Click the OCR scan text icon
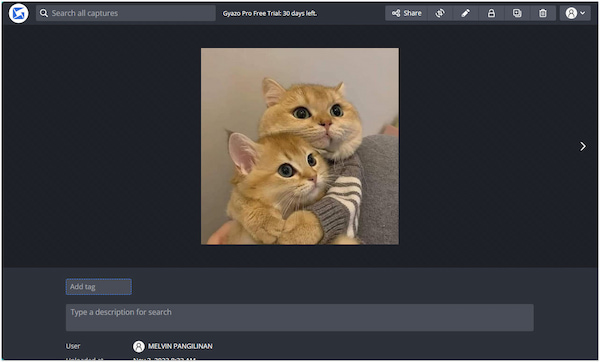This screenshot has height=362, width=600. 440,13
